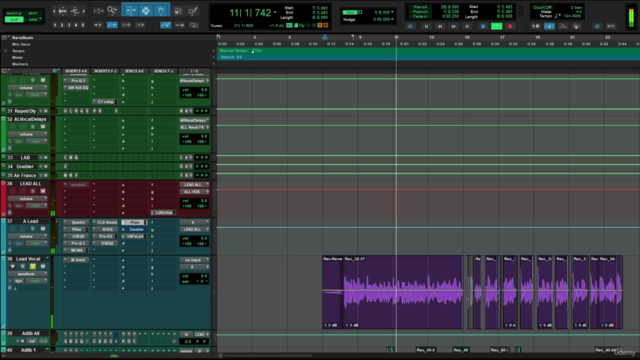
Task: Toggle Count Off button
Action: coord(542,7)
